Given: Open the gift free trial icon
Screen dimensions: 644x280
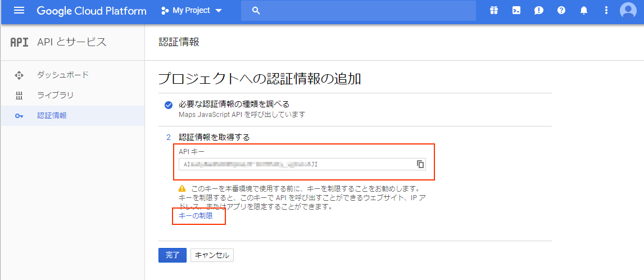Looking at the screenshot, I should pyautogui.click(x=494, y=11).
